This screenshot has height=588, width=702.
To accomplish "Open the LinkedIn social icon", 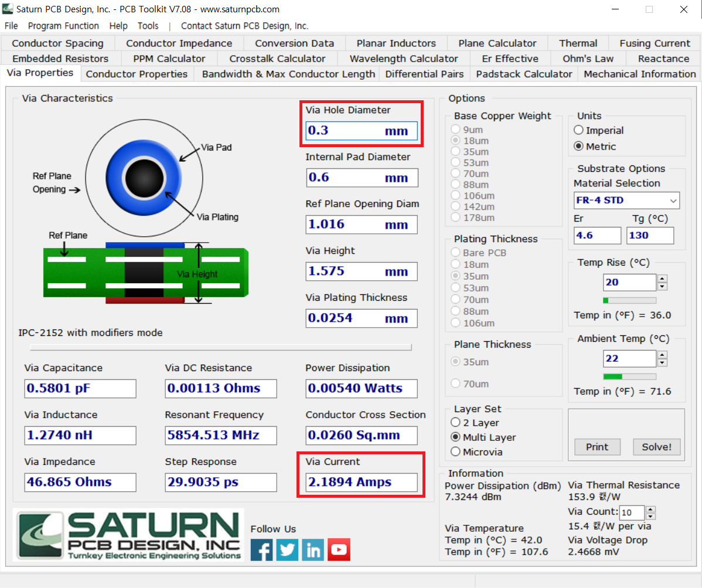I will [313, 549].
